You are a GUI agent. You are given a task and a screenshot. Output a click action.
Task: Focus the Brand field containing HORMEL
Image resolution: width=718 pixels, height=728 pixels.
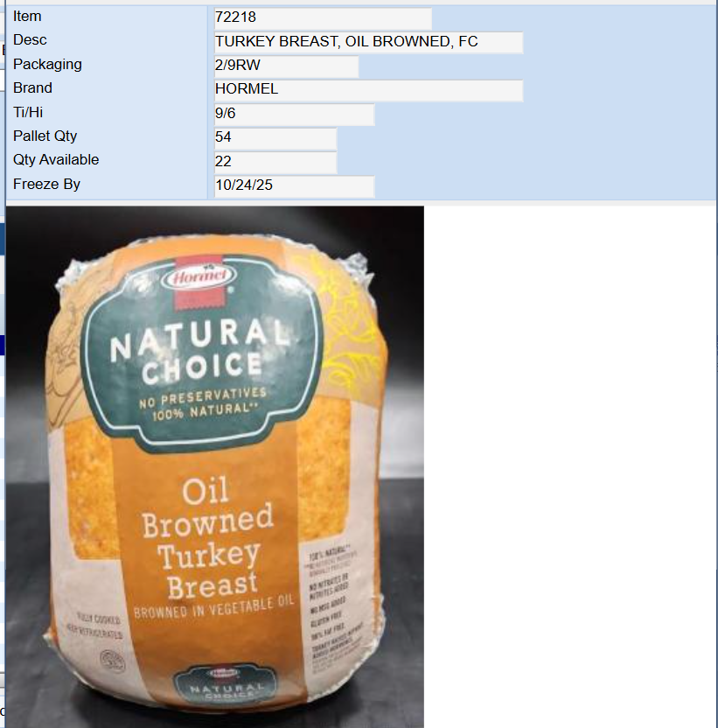click(x=368, y=89)
